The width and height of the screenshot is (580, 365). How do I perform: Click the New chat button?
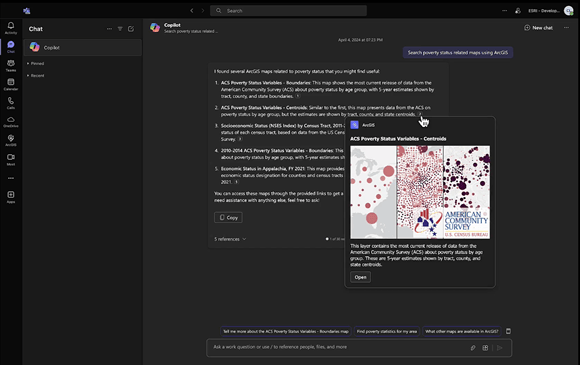coord(538,28)
